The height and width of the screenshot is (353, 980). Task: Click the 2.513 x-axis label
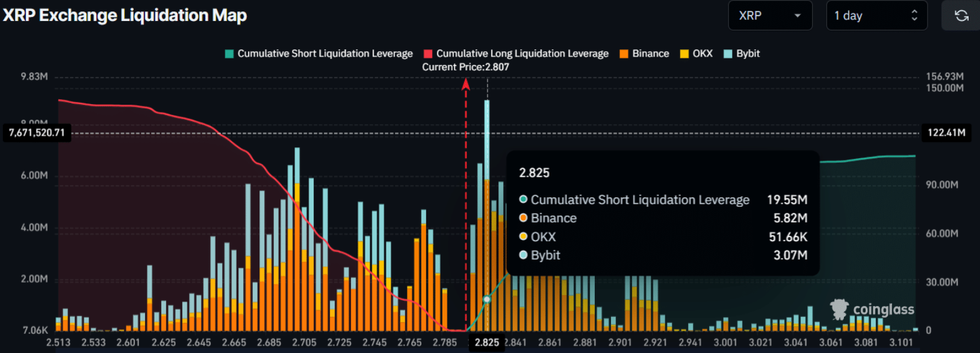(58, 342)
